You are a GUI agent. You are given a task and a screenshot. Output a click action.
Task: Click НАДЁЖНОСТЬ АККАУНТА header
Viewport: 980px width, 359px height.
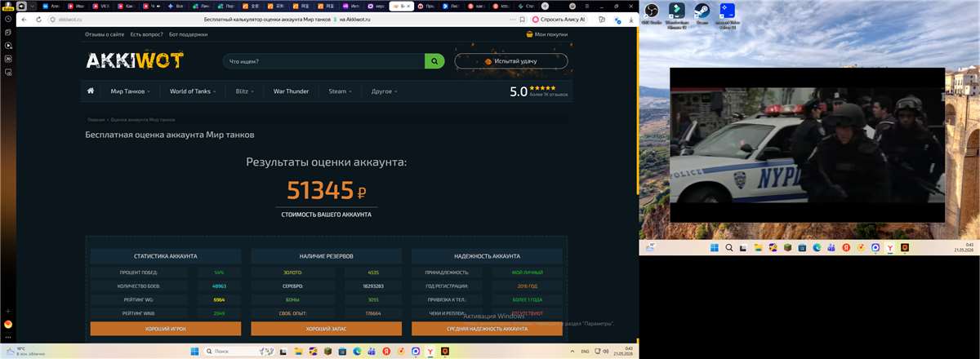487,256
